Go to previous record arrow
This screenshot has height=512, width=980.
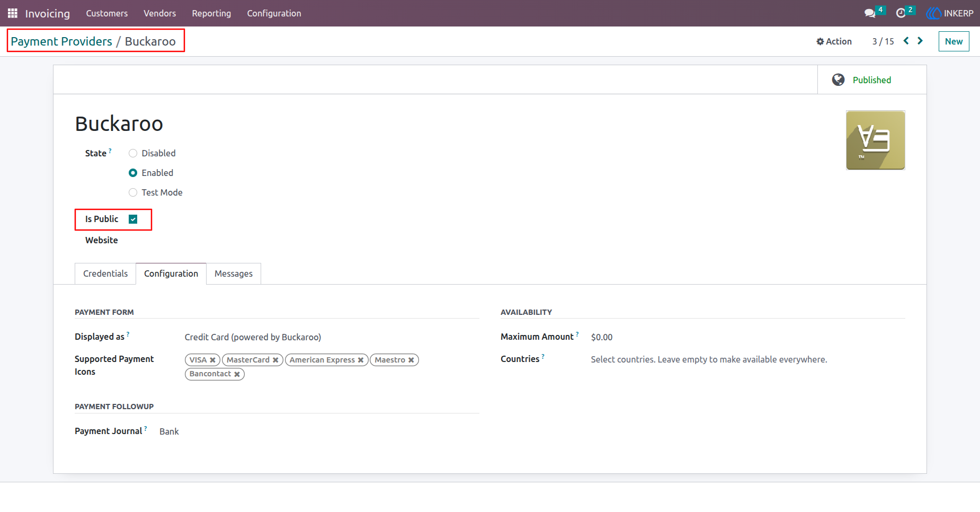pos(906,41)
